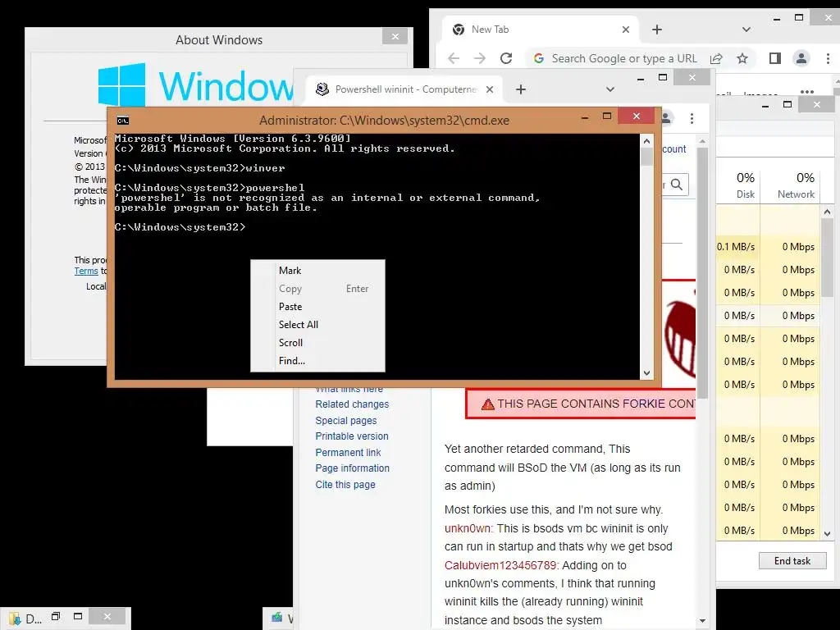Image resolution: width=840 pixels, height=630 pixels.
Task: Open Find... from the cmd context menu
Action: coord(292,361)
